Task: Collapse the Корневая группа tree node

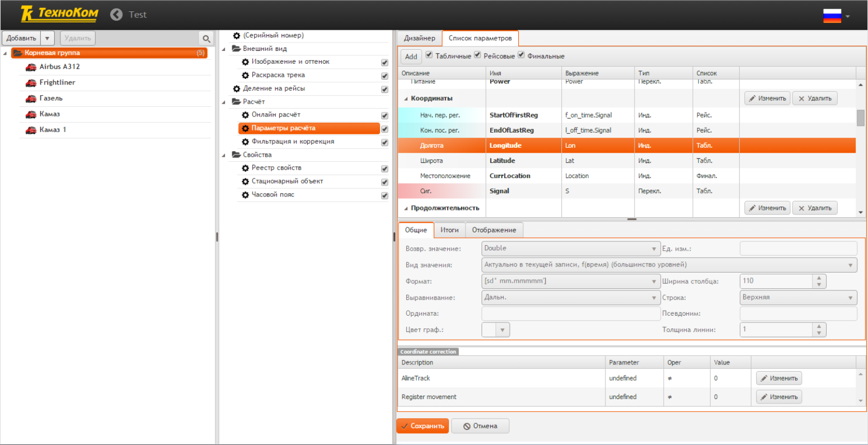Action: 5,53
